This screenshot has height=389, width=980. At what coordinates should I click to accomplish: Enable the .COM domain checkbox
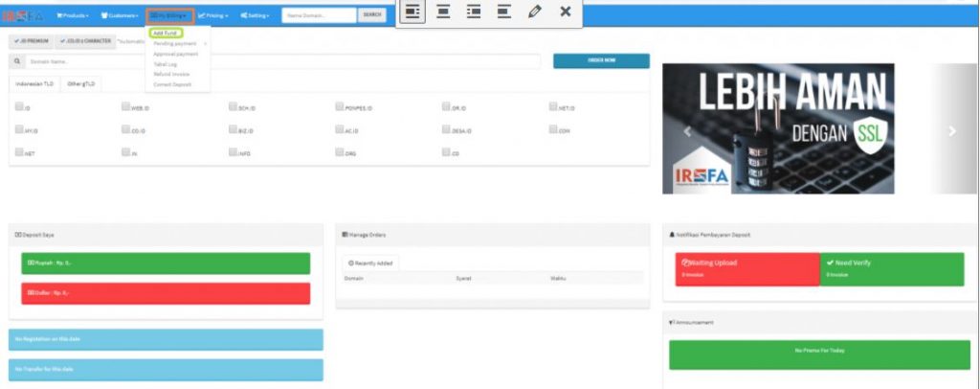(x=553, y=129)
